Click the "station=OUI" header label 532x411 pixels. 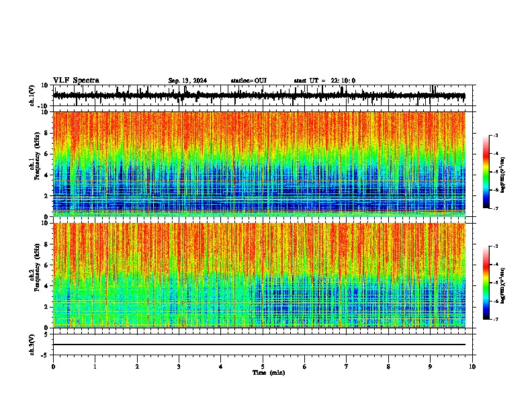point(249,81)
